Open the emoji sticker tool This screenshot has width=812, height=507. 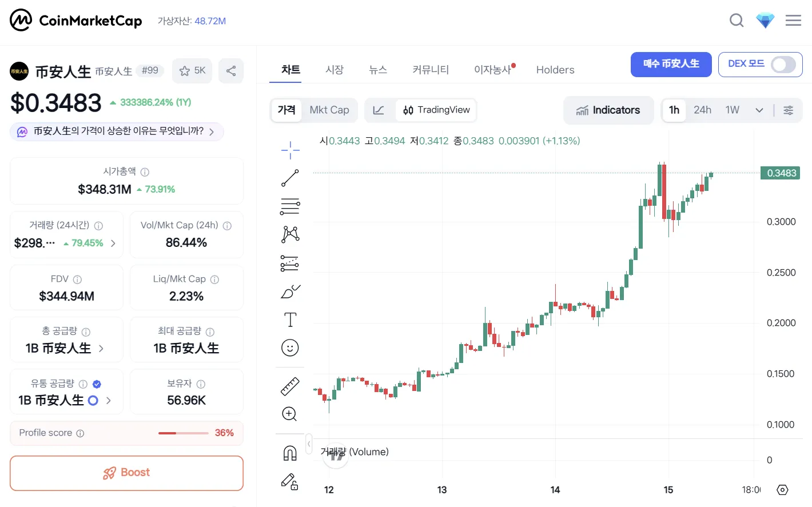(290, 348)
